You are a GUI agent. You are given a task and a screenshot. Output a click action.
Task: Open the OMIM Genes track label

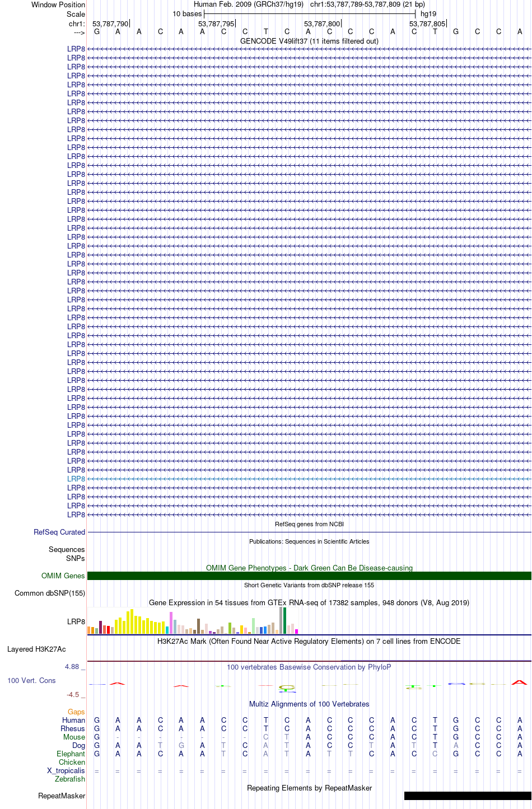(x=63, y=576)
